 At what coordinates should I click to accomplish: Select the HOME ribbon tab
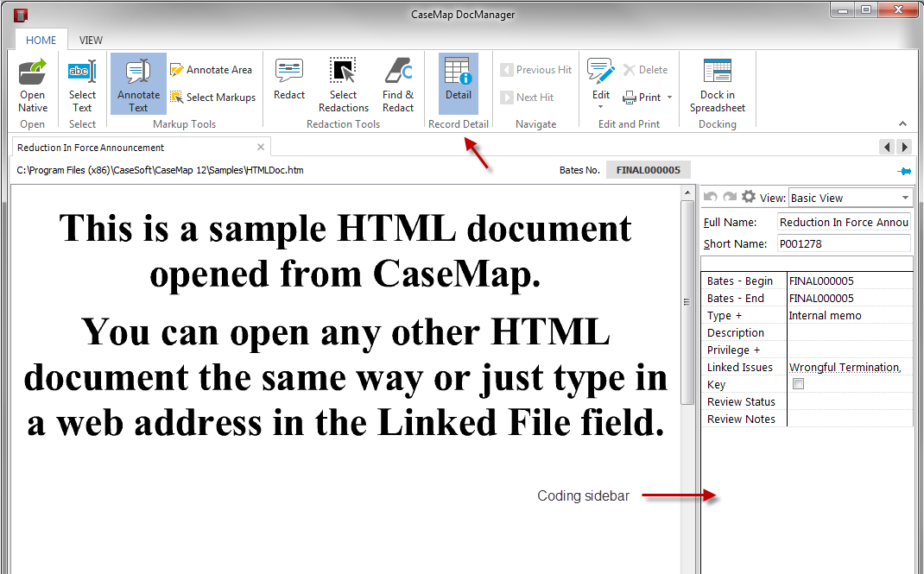coord(41,40)
